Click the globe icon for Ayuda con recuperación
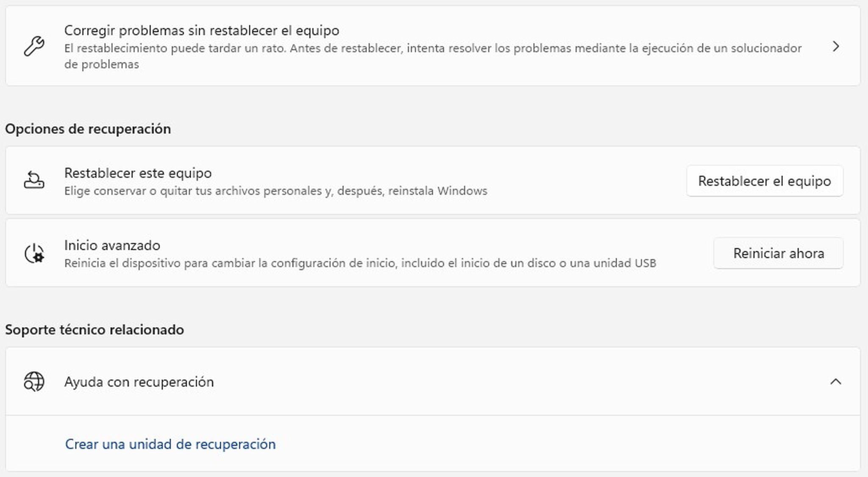 tap(35, 381)
